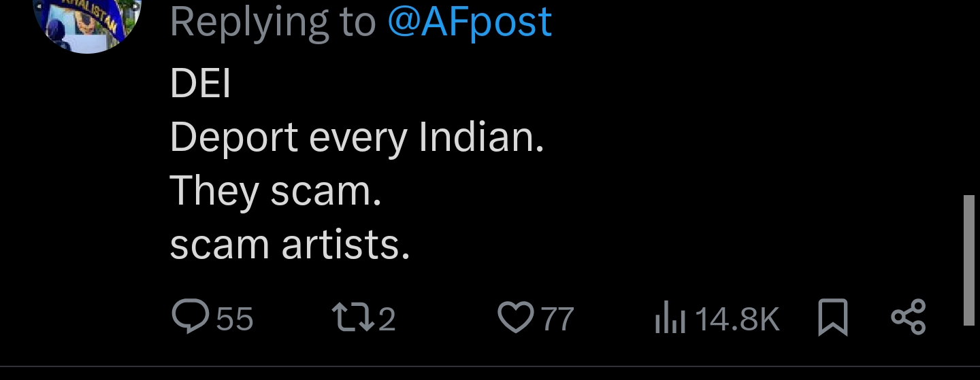Screen dimensions: 980x380
Task: Click the last line of reply text
Action: (290, 244)
